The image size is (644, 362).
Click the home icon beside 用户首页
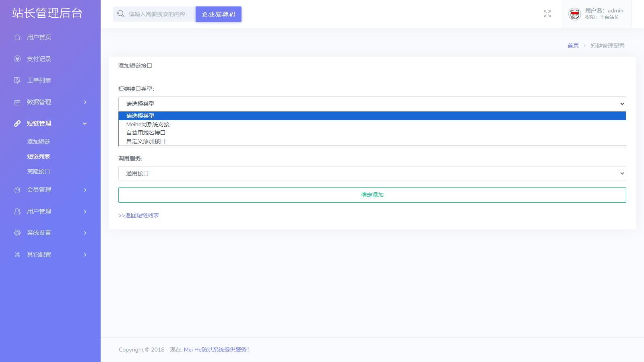[17, 37]
